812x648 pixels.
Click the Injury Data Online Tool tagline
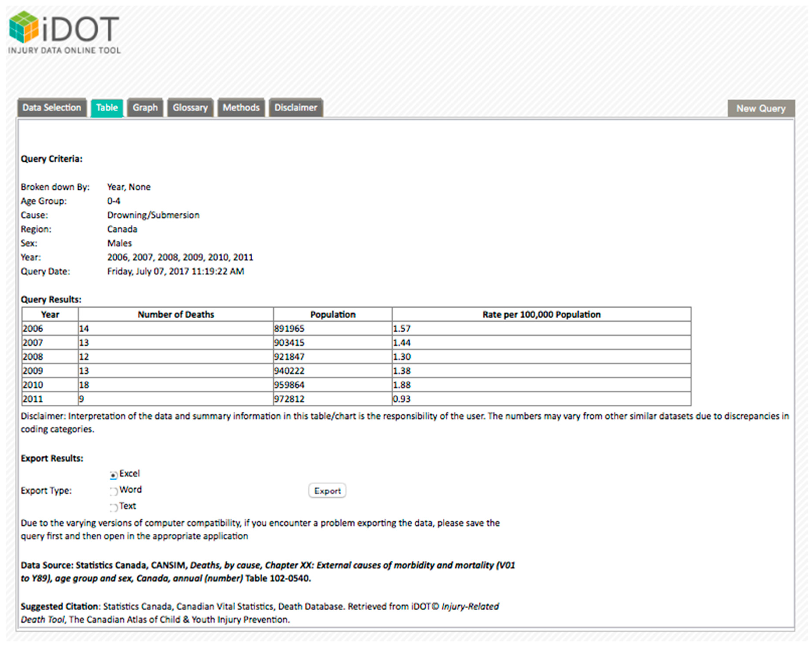(x=64, y=51)
